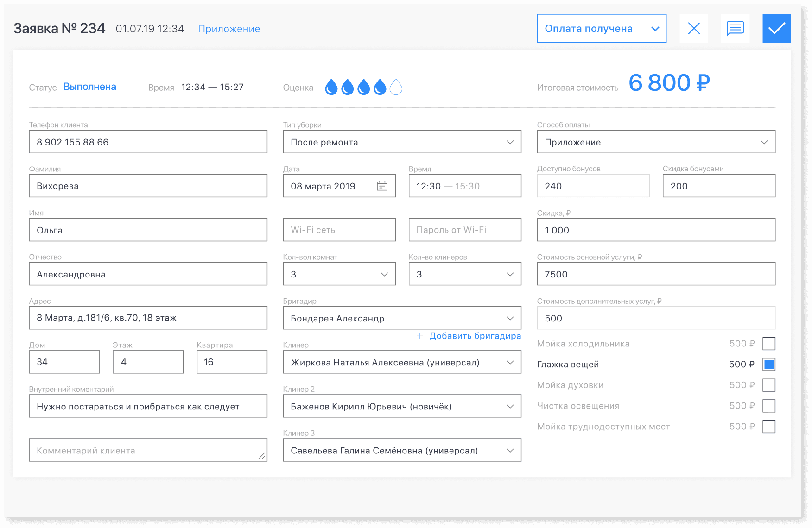Click the Добавить бригадира link
This screenshot has height=528, width=812.
point(475,336)
